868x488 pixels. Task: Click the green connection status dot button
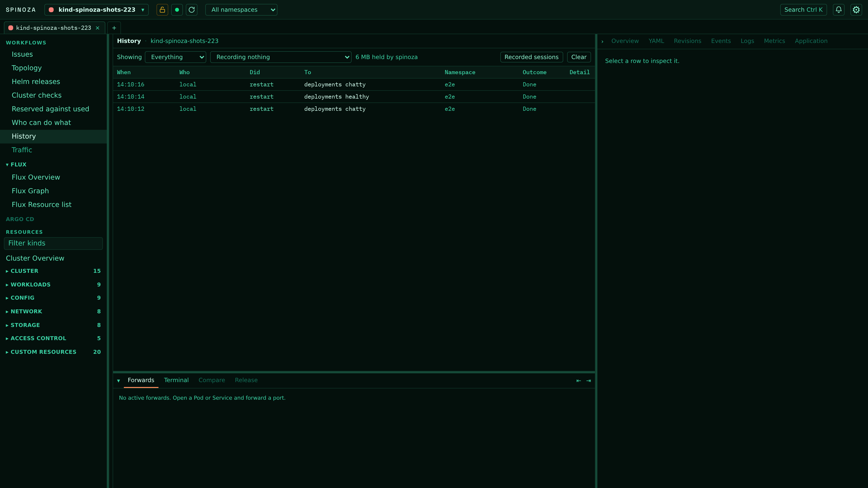pos(177,10)
